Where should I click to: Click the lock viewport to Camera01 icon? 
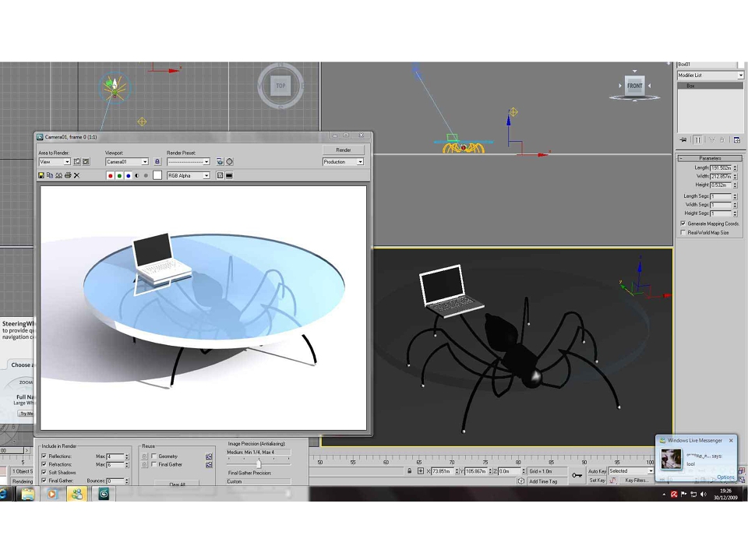point(157,162)
